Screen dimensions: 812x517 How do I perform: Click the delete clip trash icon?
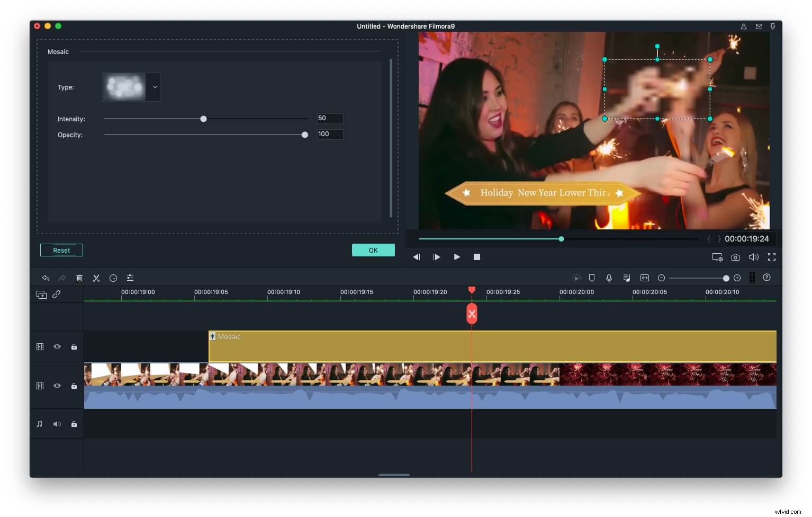tap(79, 278)
